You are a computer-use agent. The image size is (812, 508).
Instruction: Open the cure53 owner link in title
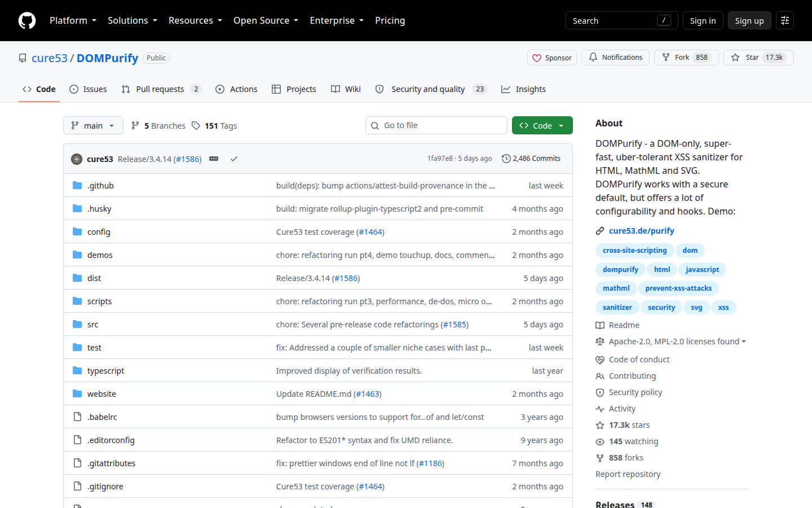(x=50, y=58)
